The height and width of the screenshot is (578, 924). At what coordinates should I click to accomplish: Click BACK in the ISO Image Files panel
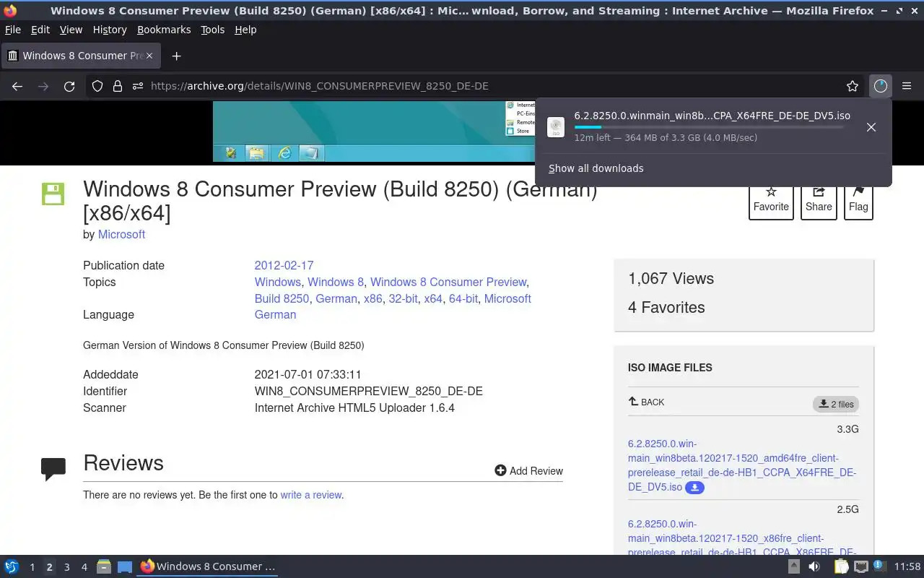click(646, 402)
